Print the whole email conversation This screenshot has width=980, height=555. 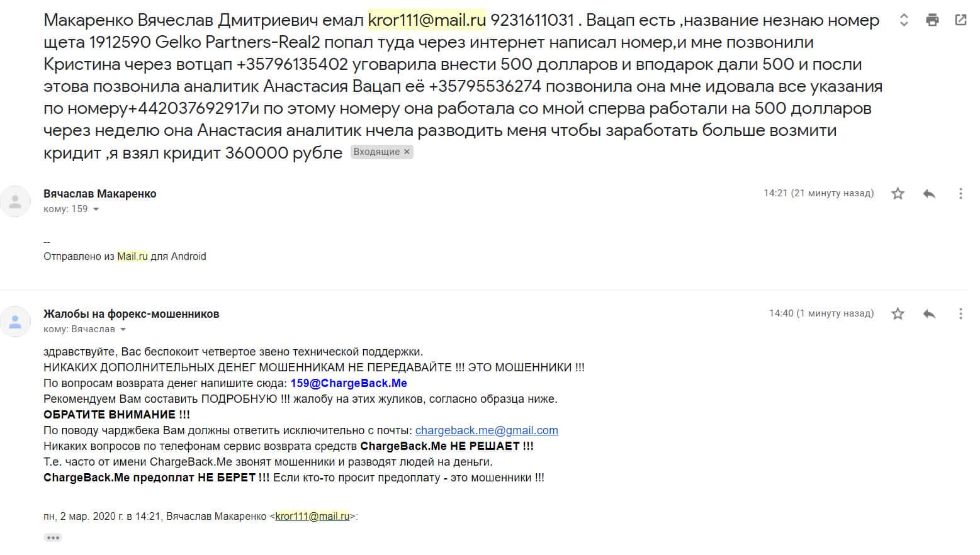(932, 20)
